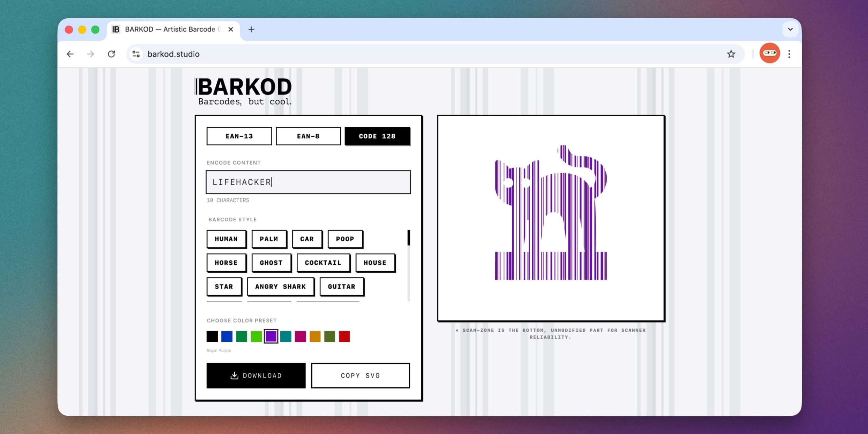Pick the teal color preset
Viewport: 868px width, 434px height.
(286, 336)
